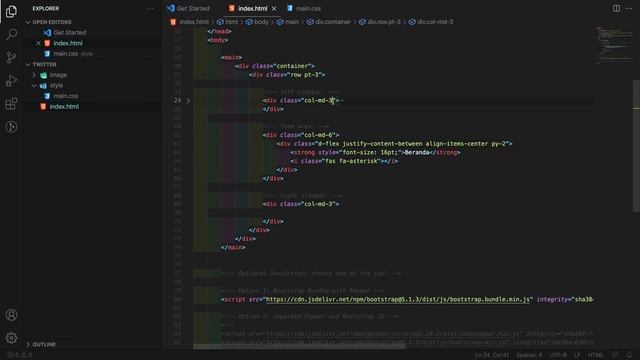This screenshot has width=640, height=360.
Task: Open the Bootstrap bundle script URL link
Action: [398, 300]
